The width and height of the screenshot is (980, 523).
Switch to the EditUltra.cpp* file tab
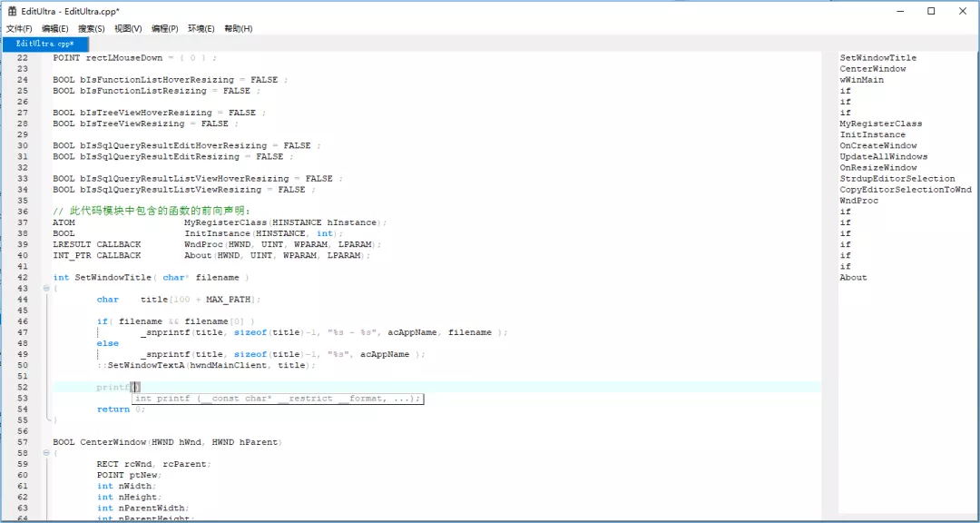click(x=45, y=44)
